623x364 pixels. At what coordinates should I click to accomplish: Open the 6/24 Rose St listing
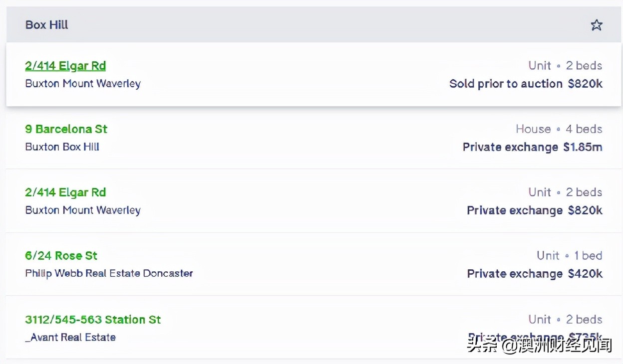coord(61,256)
